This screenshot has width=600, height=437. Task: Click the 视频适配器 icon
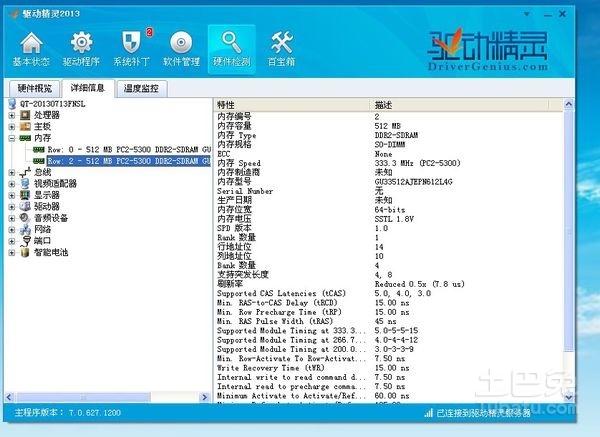(x=25, y=183)
